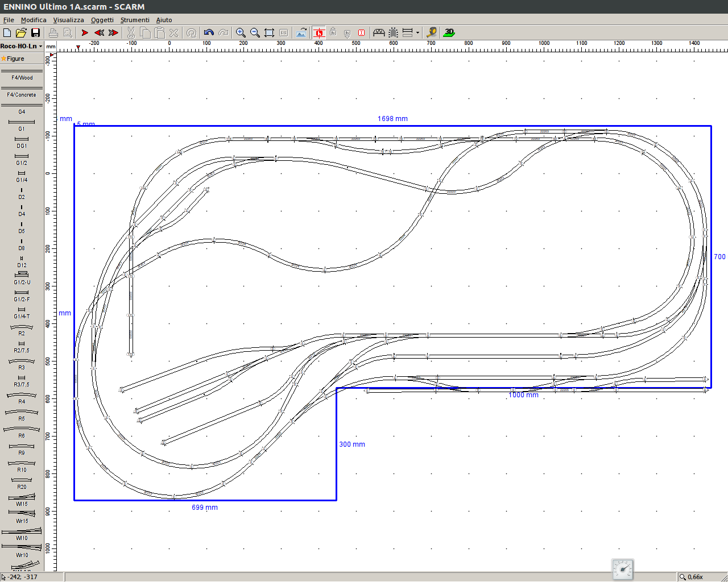Screen dimensions: 728x582
Task: Click the New file icon
Action: pos(7,33)
